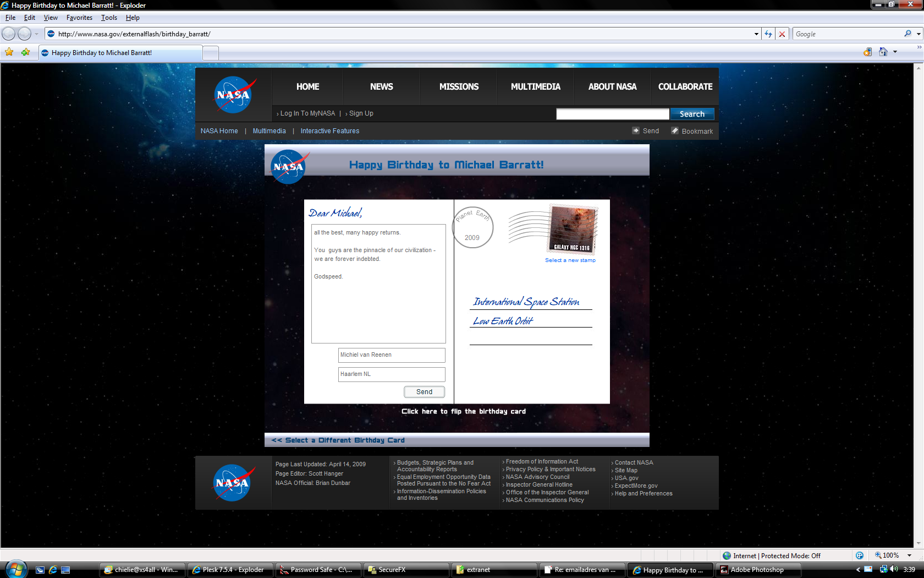The image size is (924, 578).
Task: Click Log In To MyNASA link
Action: click(x=307, y=113)
